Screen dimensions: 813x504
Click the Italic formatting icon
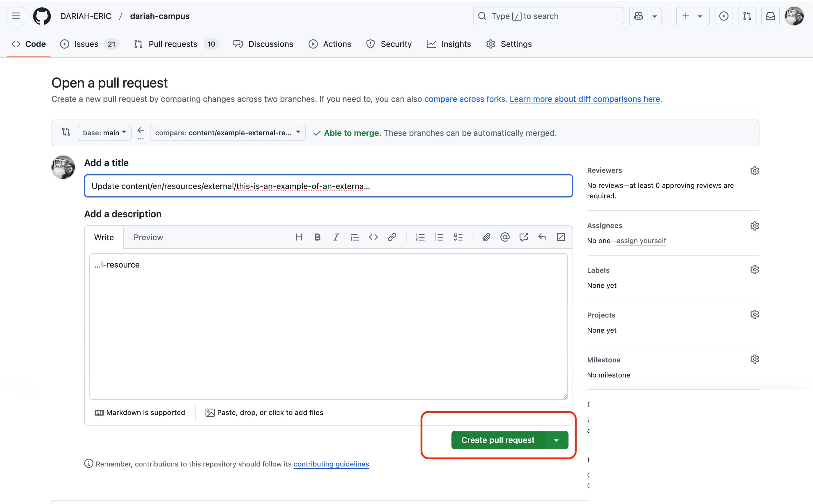point(336,237)
